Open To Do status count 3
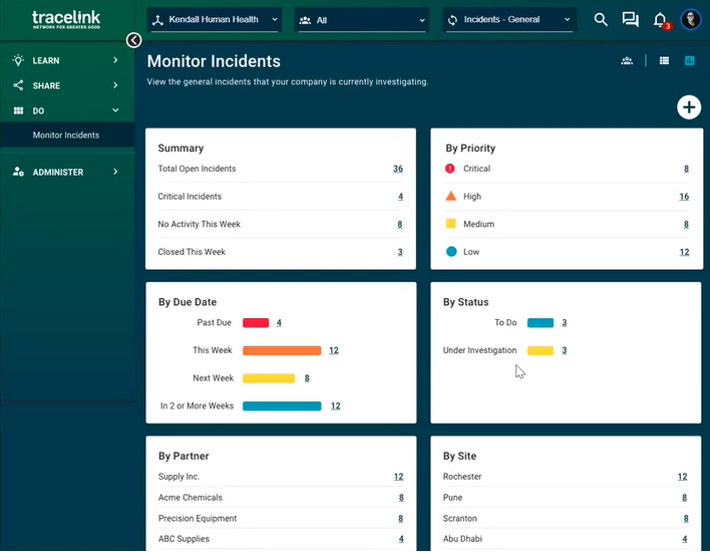Viewport: 710px width, 552px height. pos(564,323)
